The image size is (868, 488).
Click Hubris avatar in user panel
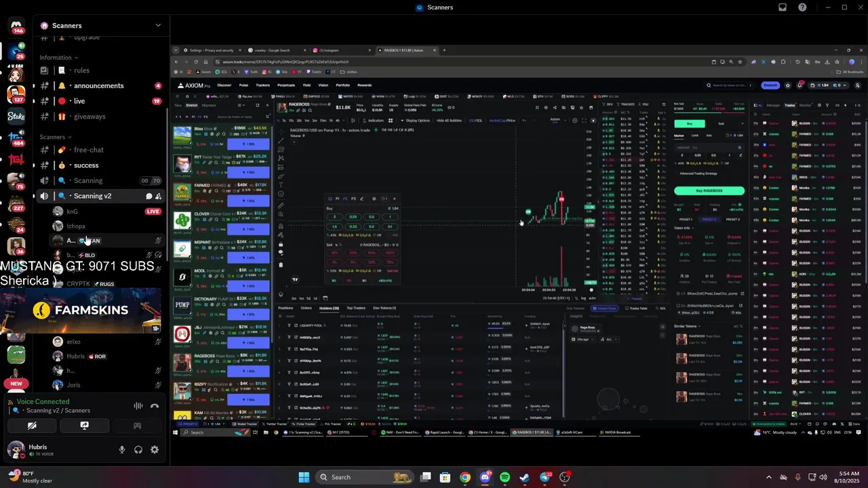[16, 449]
